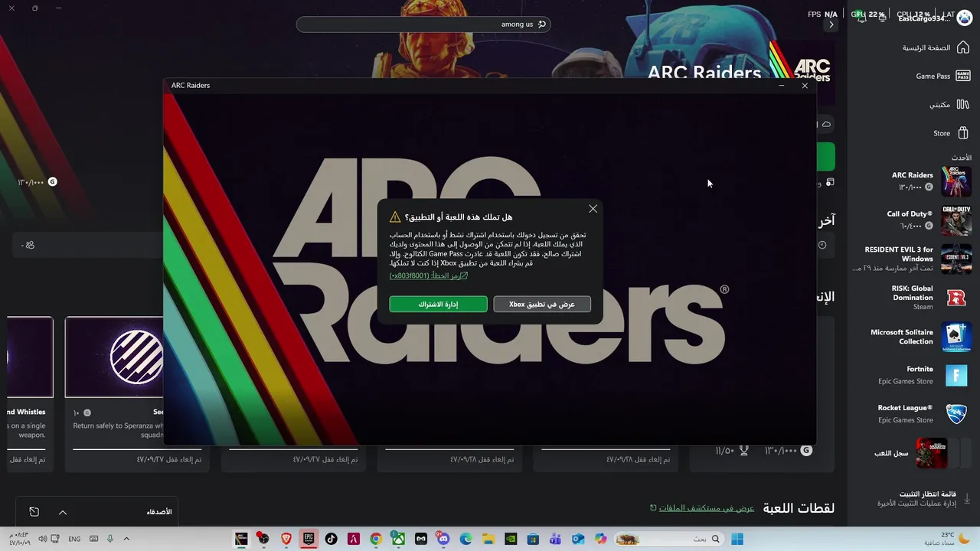
Task: Open TikTok from the taskbar
Action: click(331, 539)
